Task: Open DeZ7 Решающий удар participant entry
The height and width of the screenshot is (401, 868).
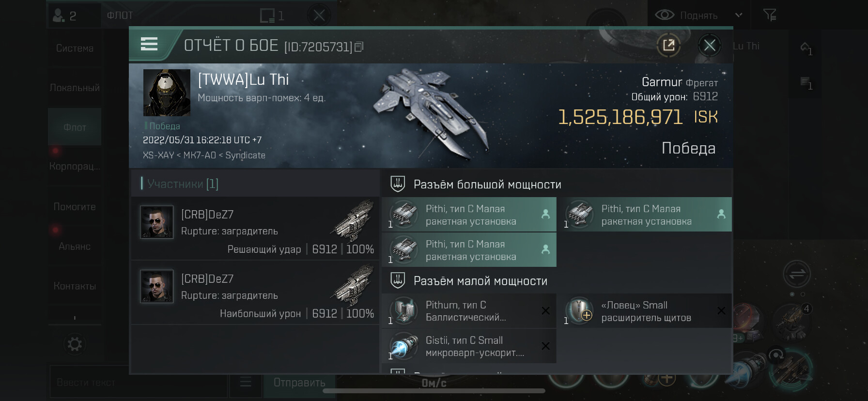Action: pyautogui.click(x=255, y=228)
